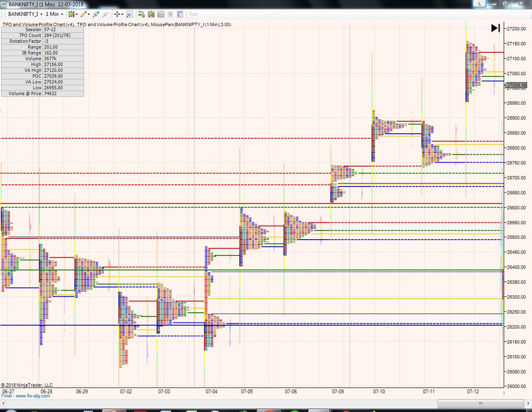Toggle the Data Box panel icon

pyautogui.click(x=180, y=14)
